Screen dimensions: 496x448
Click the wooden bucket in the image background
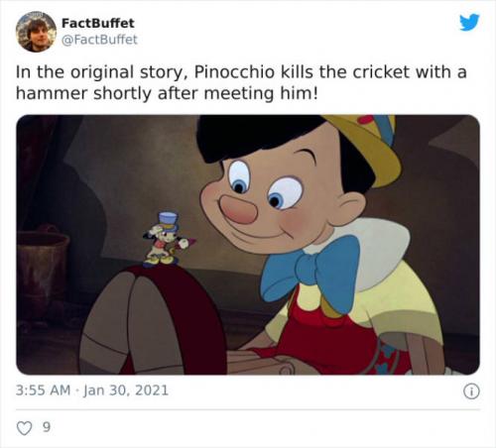point(43,268)
